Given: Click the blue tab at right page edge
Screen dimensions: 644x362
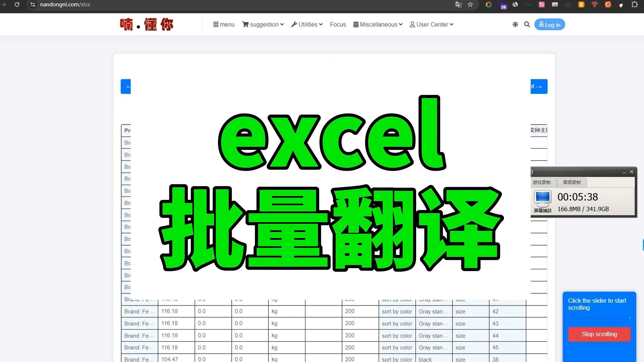Looking at the screenshot, I should 643,245.
